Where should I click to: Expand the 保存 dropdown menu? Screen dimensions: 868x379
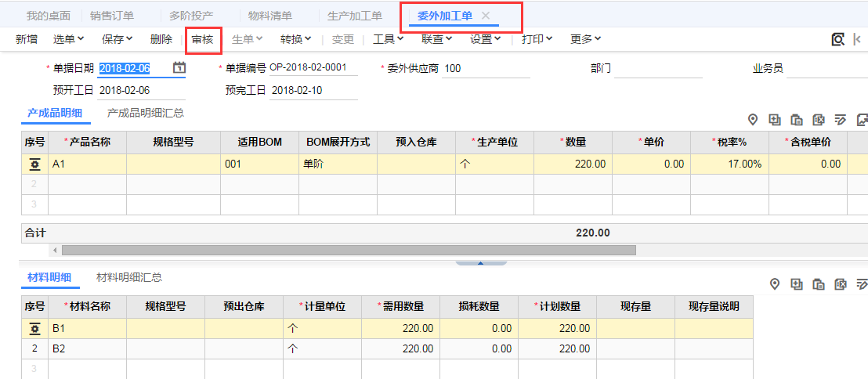click(x=118, y=39)
